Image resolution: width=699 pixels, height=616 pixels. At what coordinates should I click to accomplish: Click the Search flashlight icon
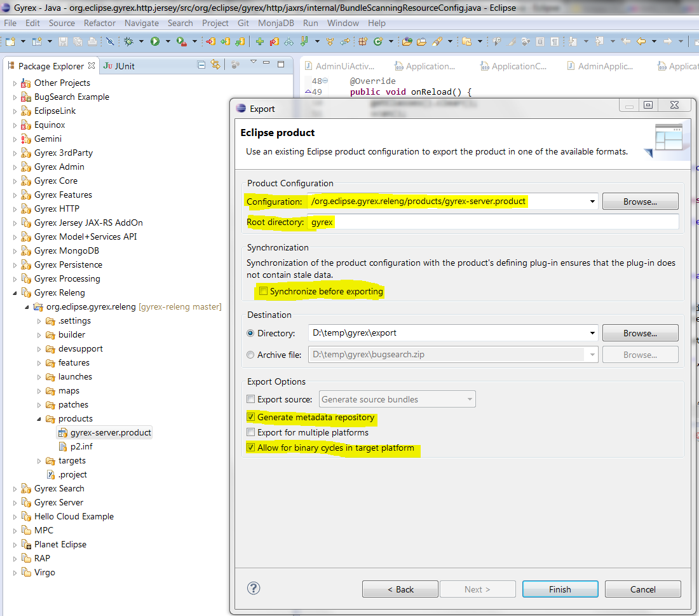click(437, 41)
